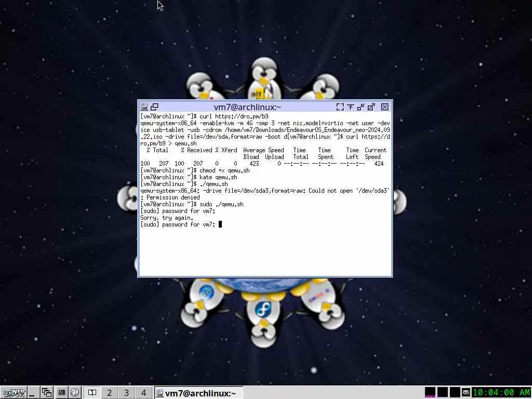Click the 'kate qemu.sh' command line
This screenshot has height=399, width=532.
click(219, 177)
